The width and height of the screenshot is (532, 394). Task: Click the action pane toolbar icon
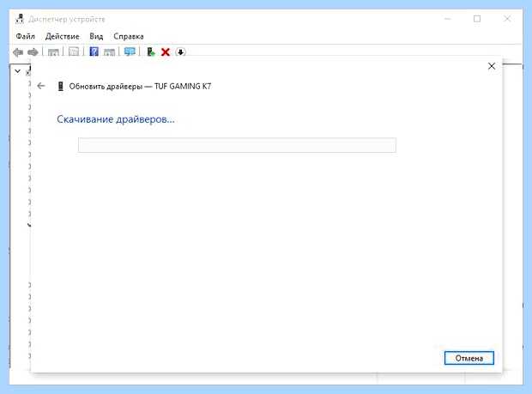tap(109, 52)
